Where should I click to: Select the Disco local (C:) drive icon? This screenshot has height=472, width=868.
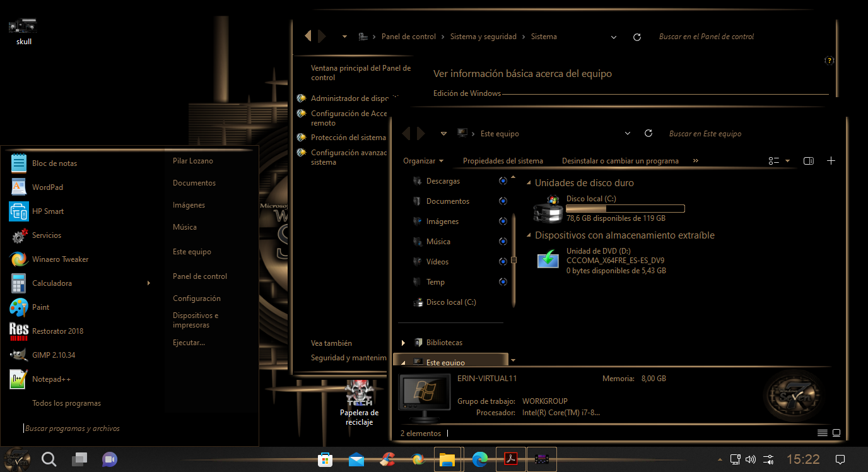[548, 210]
